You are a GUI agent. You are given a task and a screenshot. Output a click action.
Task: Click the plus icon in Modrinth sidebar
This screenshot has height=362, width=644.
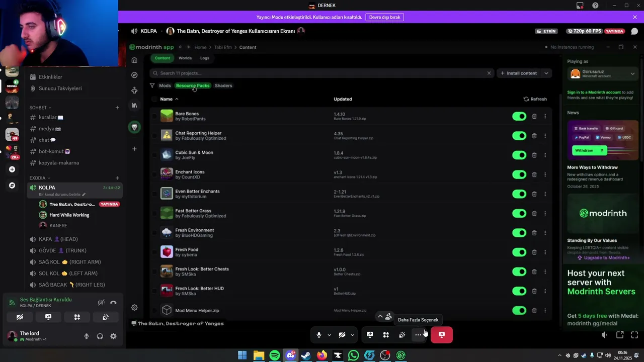(134, 149)
